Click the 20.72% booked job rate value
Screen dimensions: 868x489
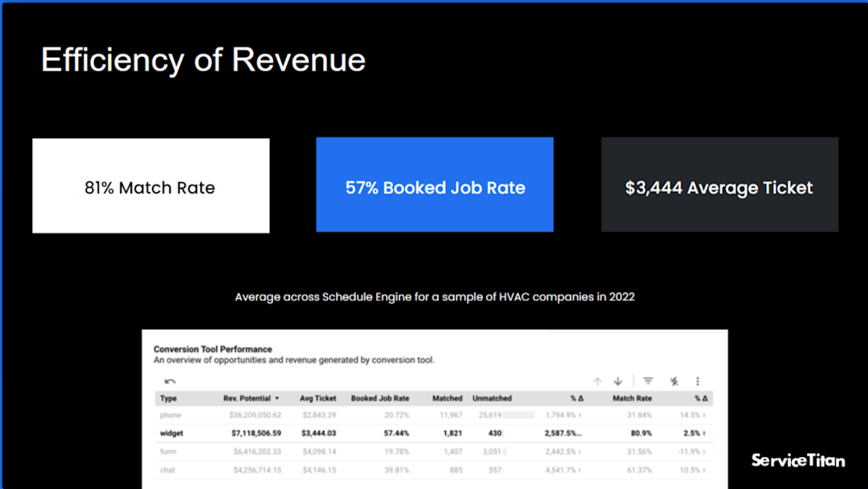pyautogui.click(x=397, y=415)
